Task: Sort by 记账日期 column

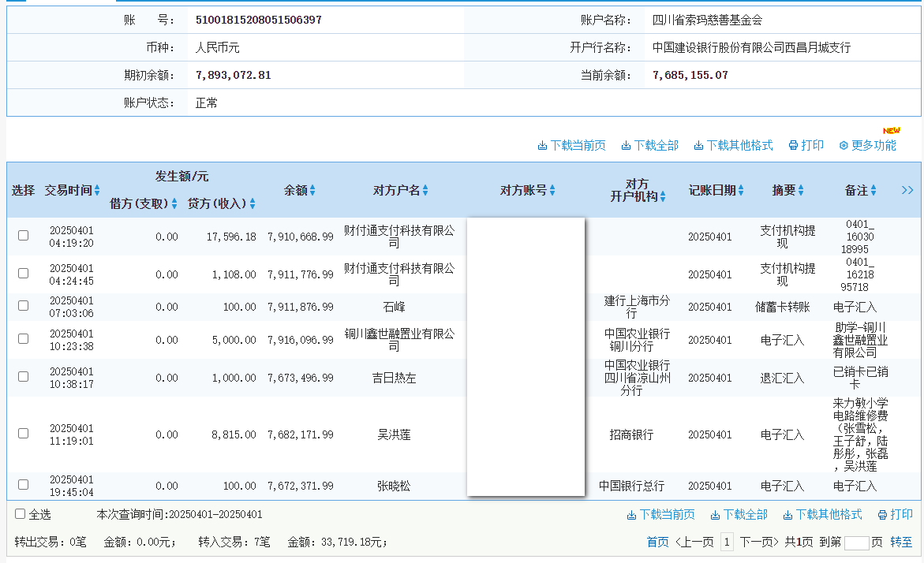Action: (740, 190)
